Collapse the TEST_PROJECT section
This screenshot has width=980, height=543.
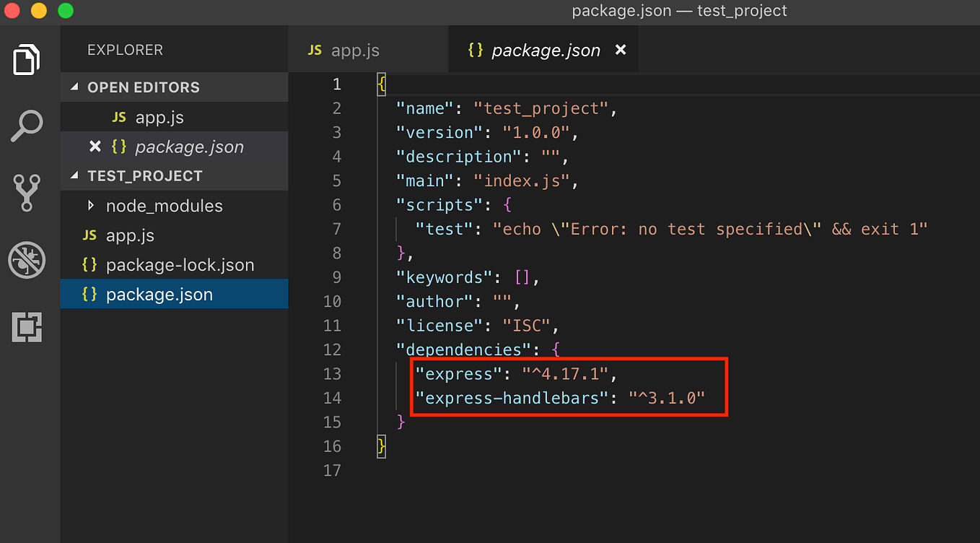coord(174,176)
